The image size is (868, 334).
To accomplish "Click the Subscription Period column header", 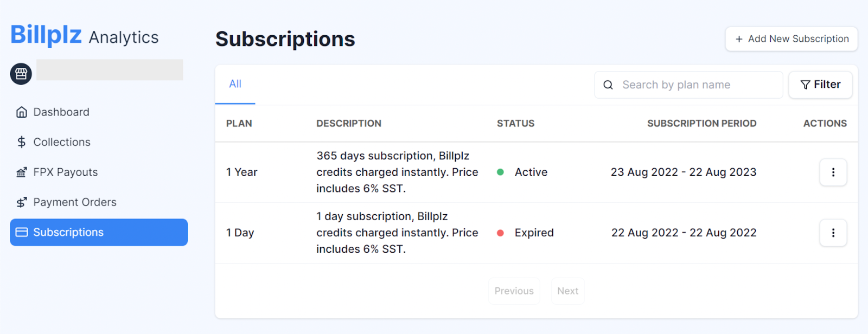I will tap(701, 124).
